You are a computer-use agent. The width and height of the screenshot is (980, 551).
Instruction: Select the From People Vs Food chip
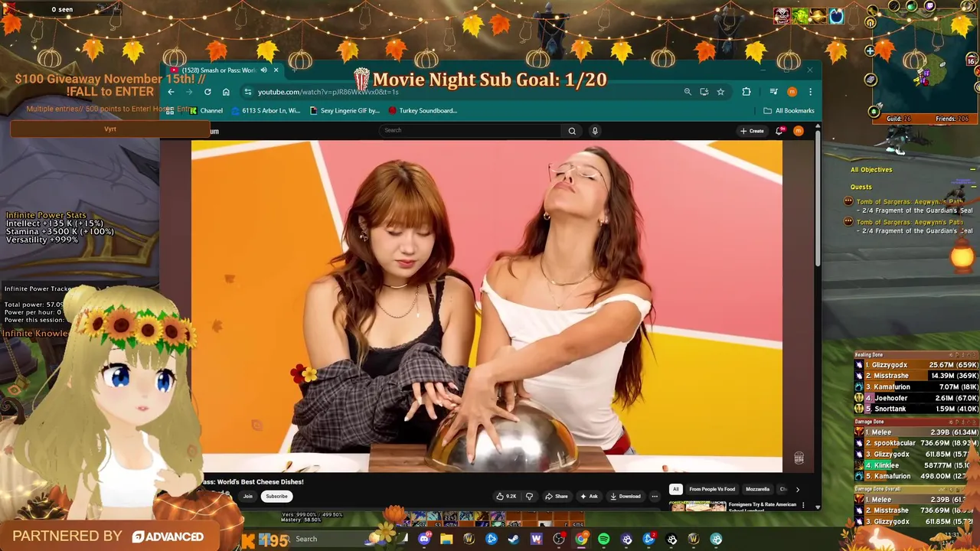click(712, 489)
